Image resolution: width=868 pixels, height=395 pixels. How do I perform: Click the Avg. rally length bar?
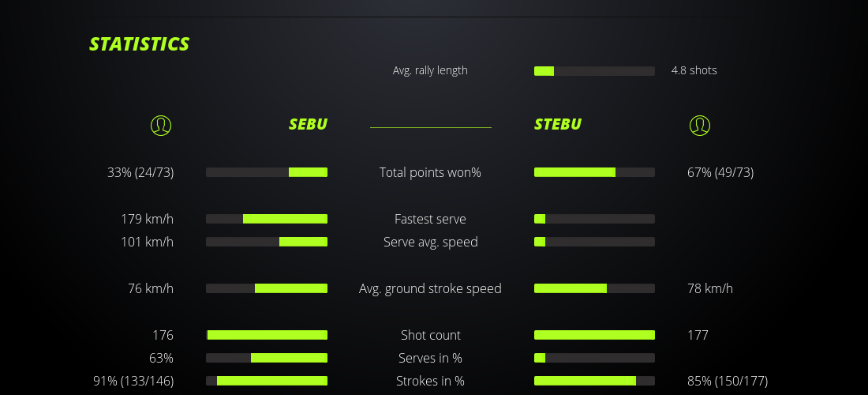(x=594, y=71)
